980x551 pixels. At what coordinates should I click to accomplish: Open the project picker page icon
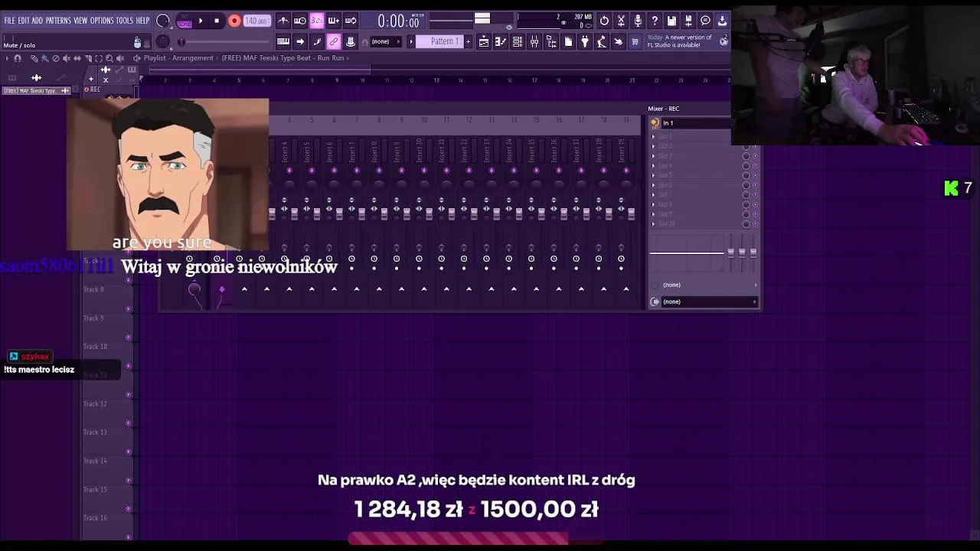[x=568, y=41]
